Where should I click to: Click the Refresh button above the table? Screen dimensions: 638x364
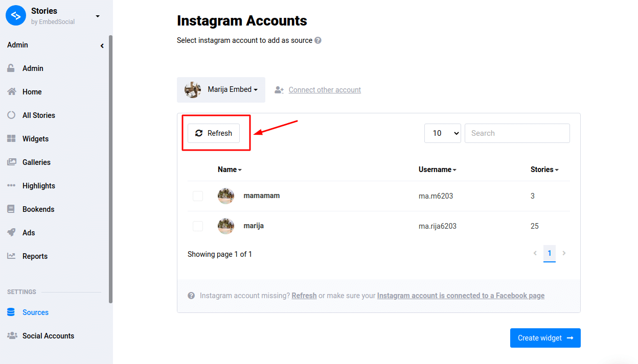point(214,133)
